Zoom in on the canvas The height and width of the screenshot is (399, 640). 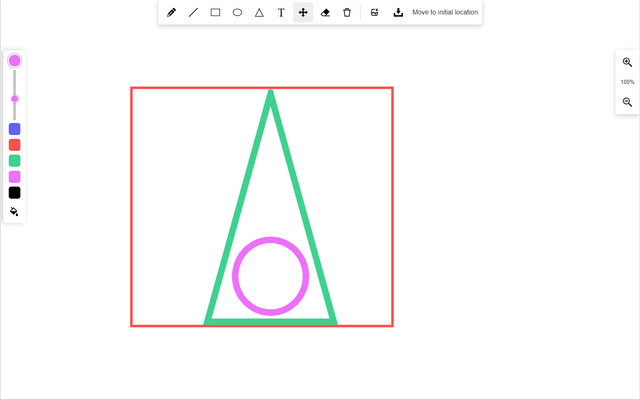tap(627, 62)
